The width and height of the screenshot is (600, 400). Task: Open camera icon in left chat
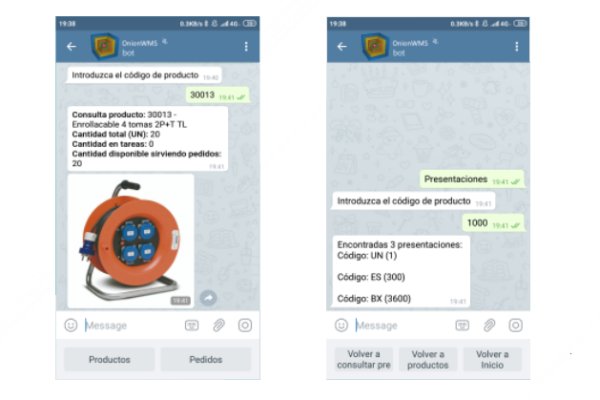(245, 325)
